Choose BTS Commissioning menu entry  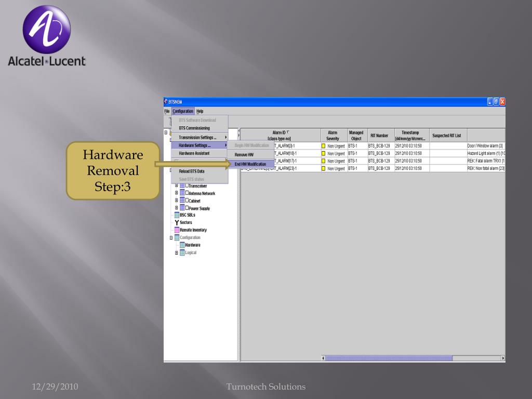(199, 128)
